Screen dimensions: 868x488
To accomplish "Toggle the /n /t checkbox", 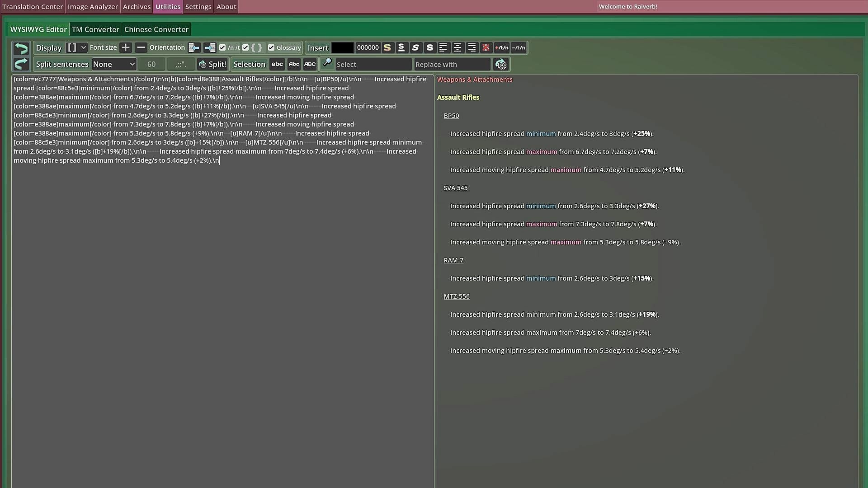I will click(222, 47).
